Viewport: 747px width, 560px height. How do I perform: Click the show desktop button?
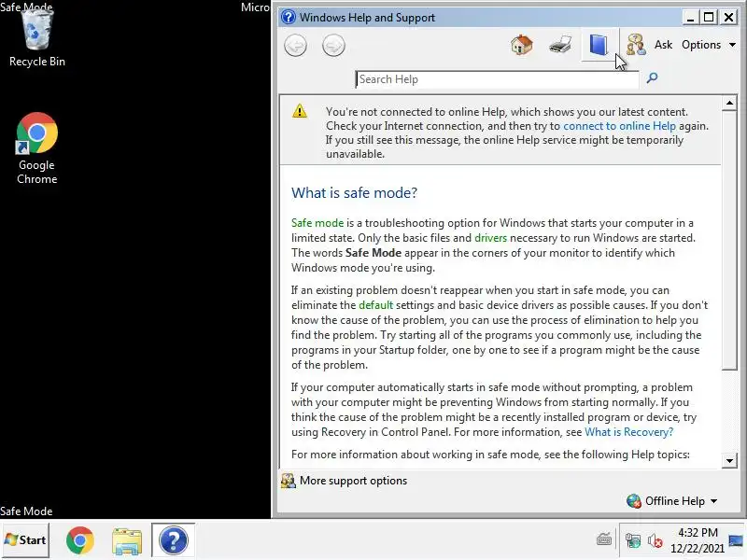click(737, 540)
